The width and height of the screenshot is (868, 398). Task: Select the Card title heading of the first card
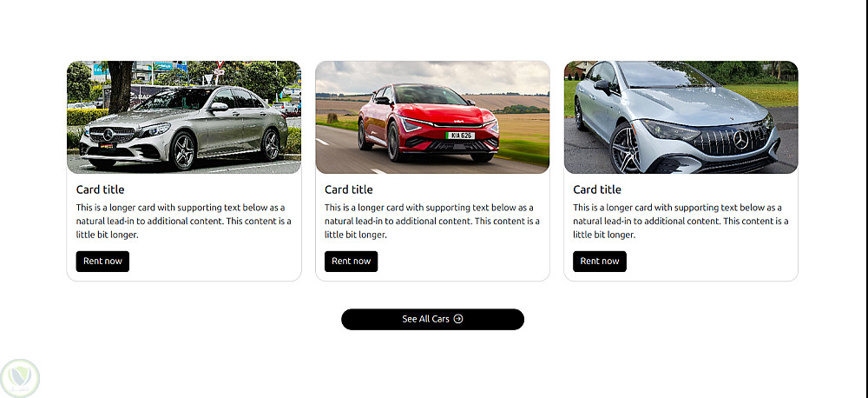100,189
